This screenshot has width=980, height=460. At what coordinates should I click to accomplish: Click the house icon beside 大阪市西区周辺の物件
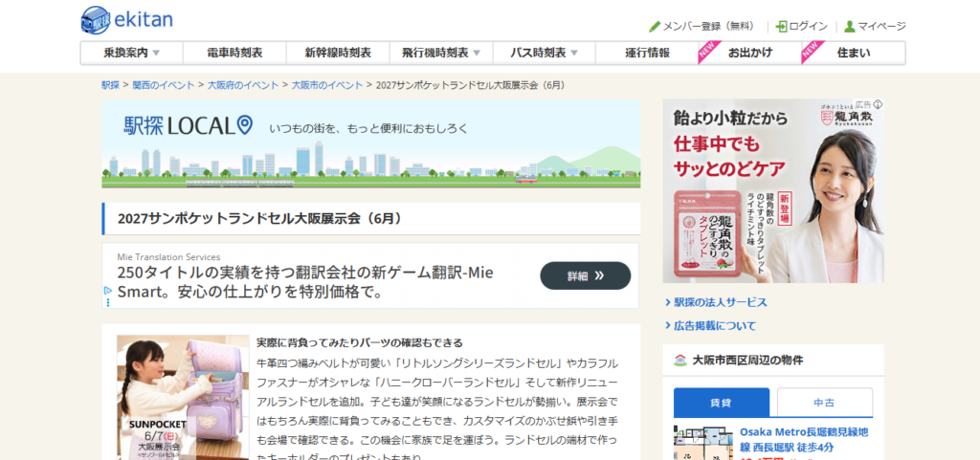click(679, 361)
